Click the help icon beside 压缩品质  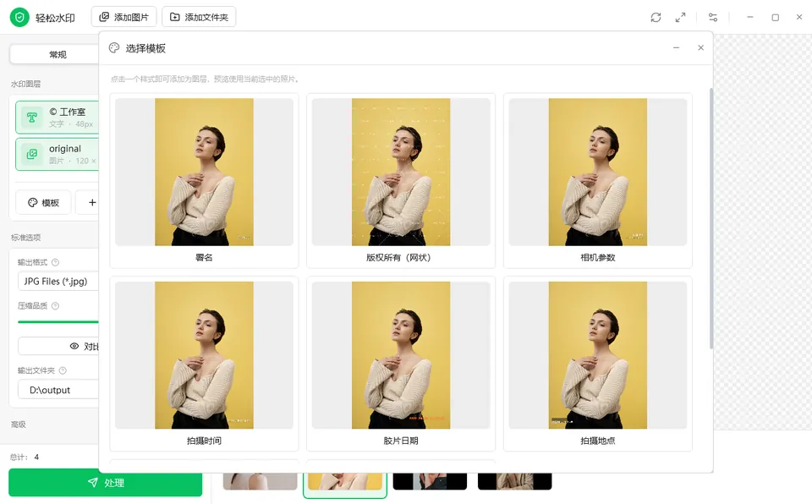click(56, 305)
